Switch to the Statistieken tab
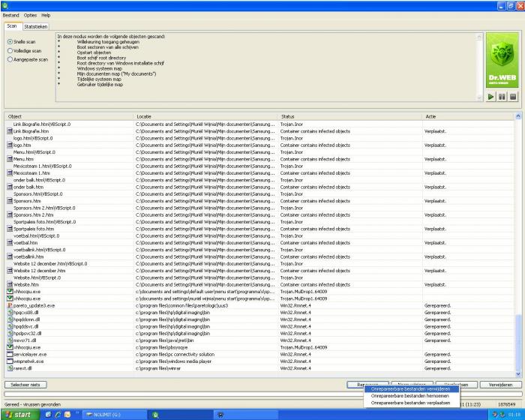The width and height of the screenshot is (525, 420). pyautogui.click(x=36, y=26)
